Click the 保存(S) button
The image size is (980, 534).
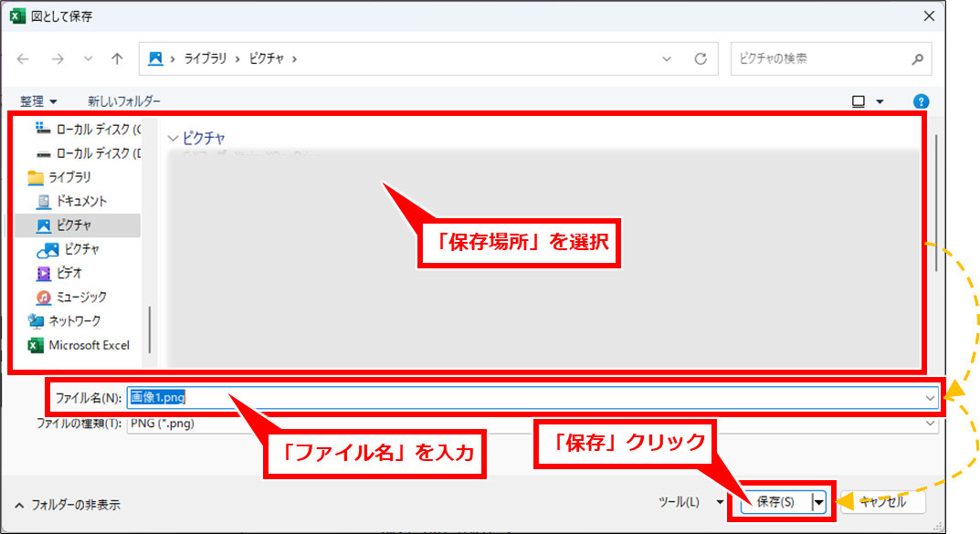point(775,501)
